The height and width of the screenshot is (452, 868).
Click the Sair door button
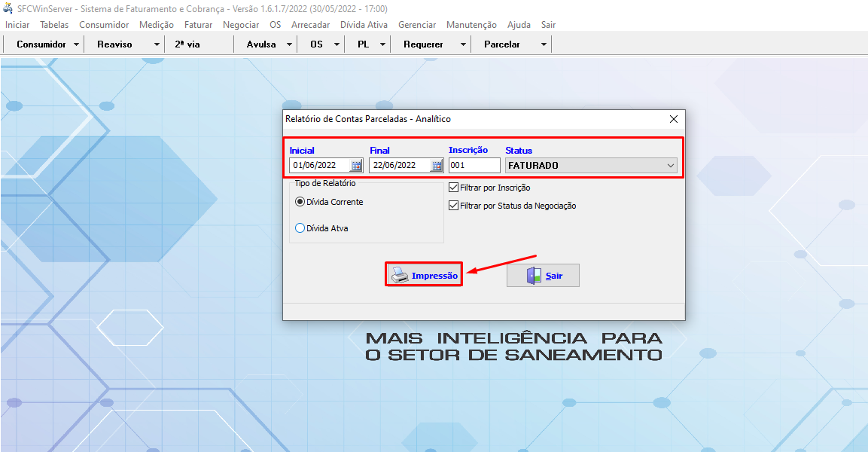coord(543,276)
